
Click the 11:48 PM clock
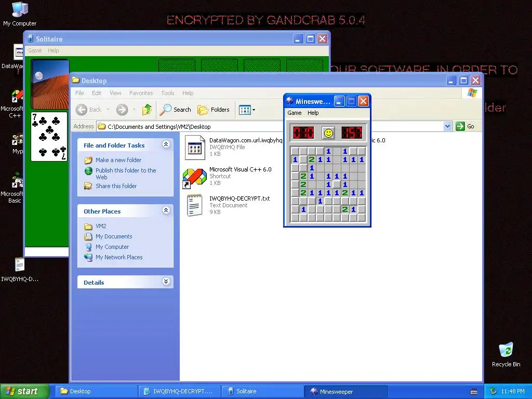513,391
